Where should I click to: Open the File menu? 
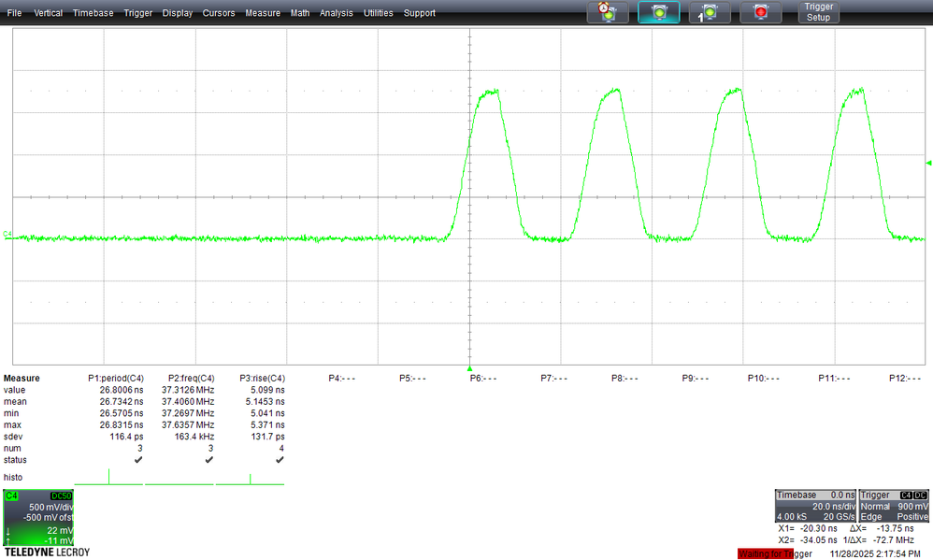[x=14, y=12]
